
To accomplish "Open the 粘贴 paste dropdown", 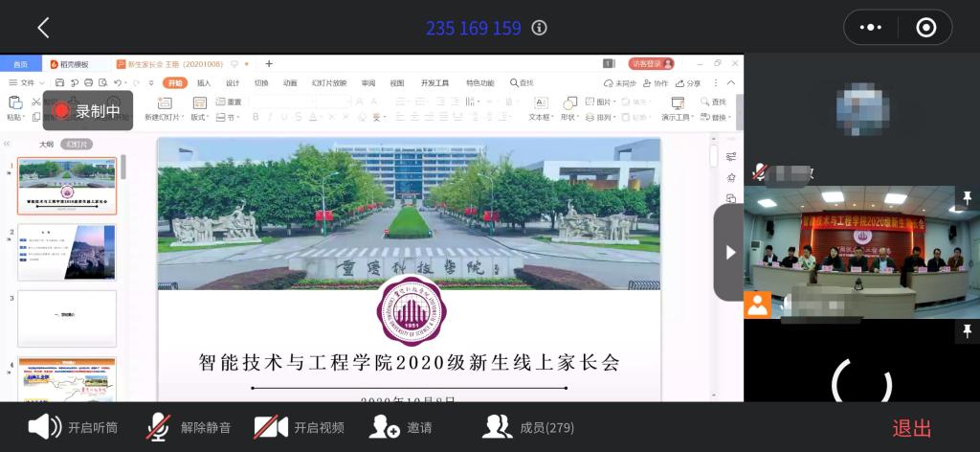I will pos(16,117).
